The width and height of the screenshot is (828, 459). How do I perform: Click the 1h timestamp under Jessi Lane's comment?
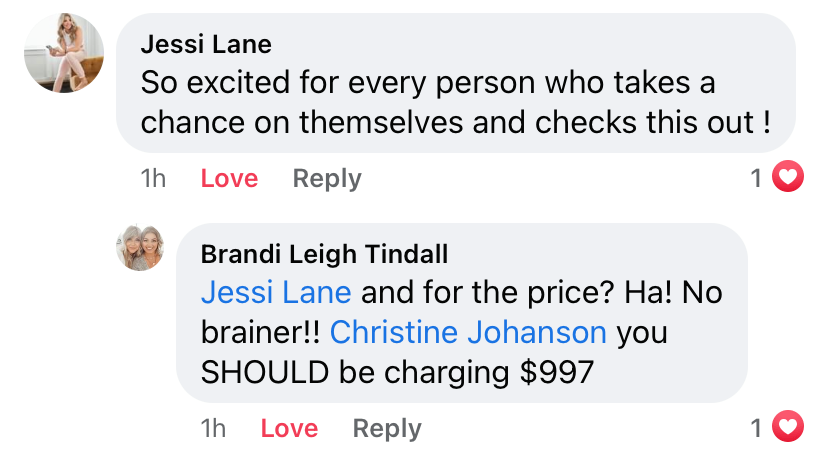(x=153, y=179)
